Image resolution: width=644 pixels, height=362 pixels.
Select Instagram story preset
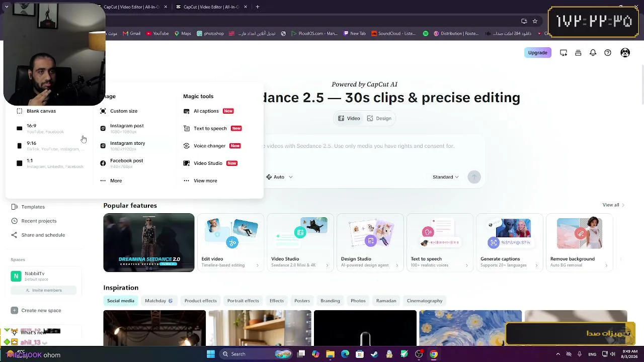click(122, 146)
